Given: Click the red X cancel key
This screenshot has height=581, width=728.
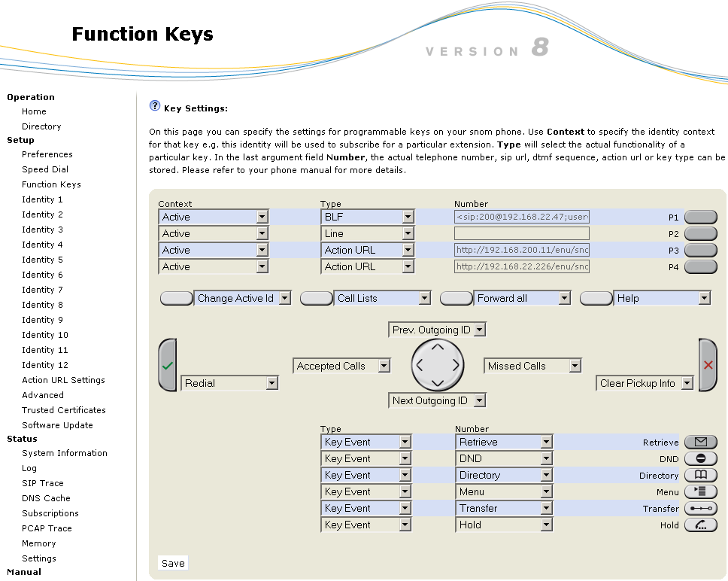Looking at the screenshot, I should (708, 365).
